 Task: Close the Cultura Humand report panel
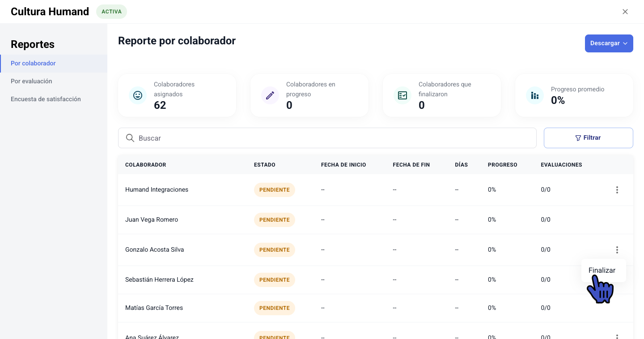tap(625, 12)
